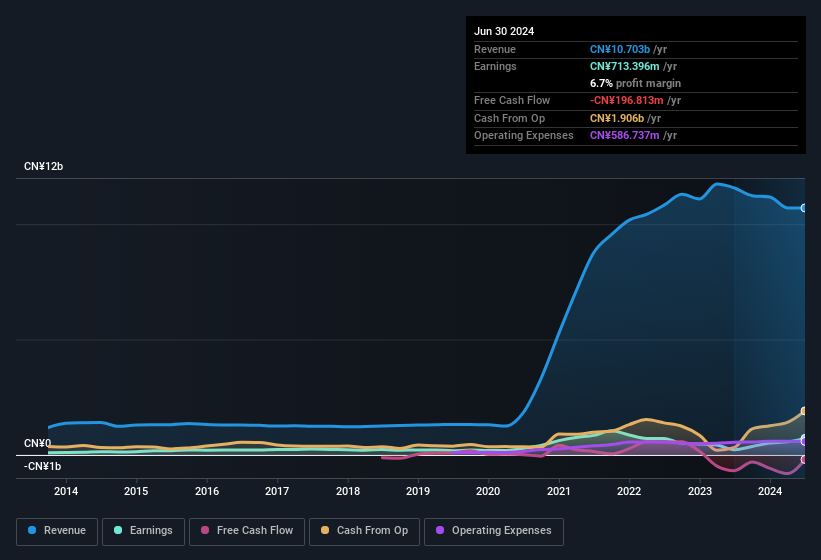Click the blue Revenue endpoint marker
This screenshot has height=560, width=821.
point(804,208)
